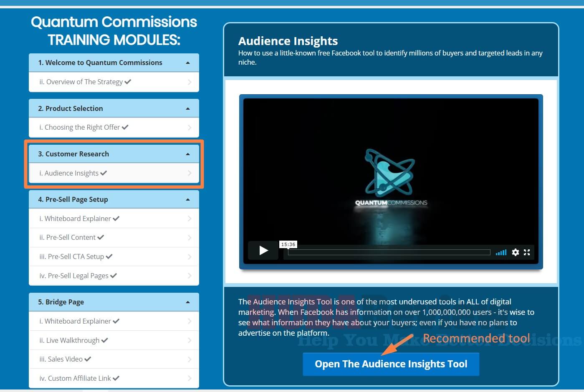Click the 'TRAINING MODULES:' sidebar title
Screen dimensions: 584x392
click(x=114, y=40)
